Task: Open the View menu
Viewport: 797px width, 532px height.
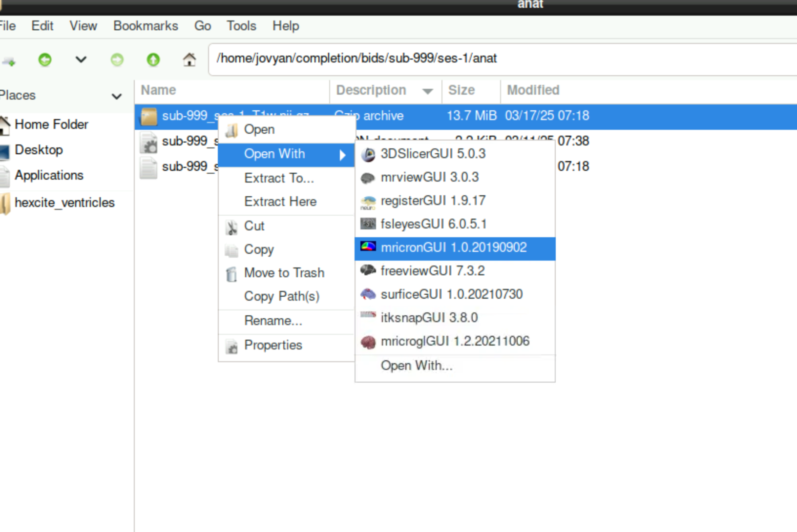Action: point(83,26)
